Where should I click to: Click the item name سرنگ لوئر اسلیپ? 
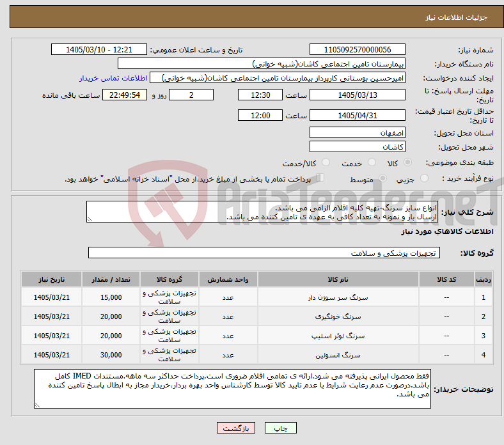[338, 336]
